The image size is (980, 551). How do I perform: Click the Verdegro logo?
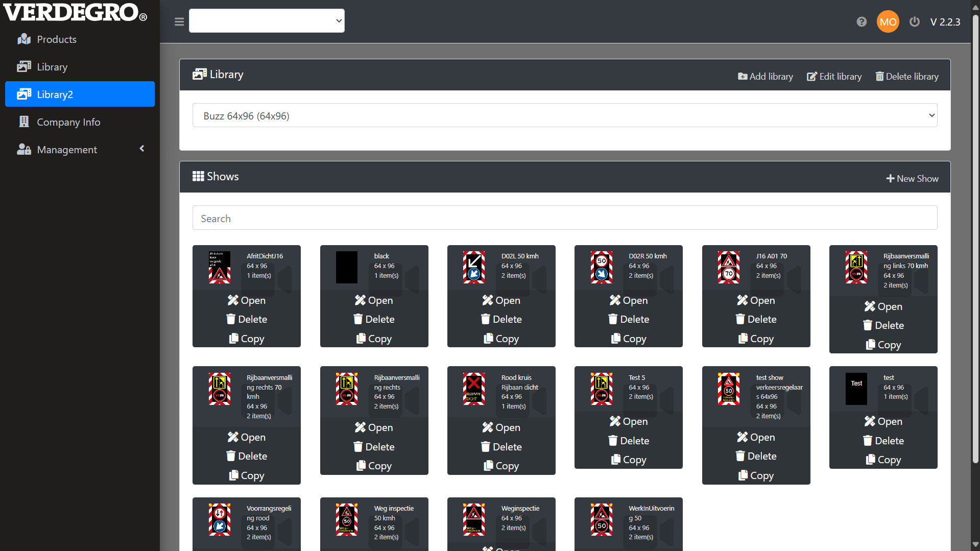76,12
